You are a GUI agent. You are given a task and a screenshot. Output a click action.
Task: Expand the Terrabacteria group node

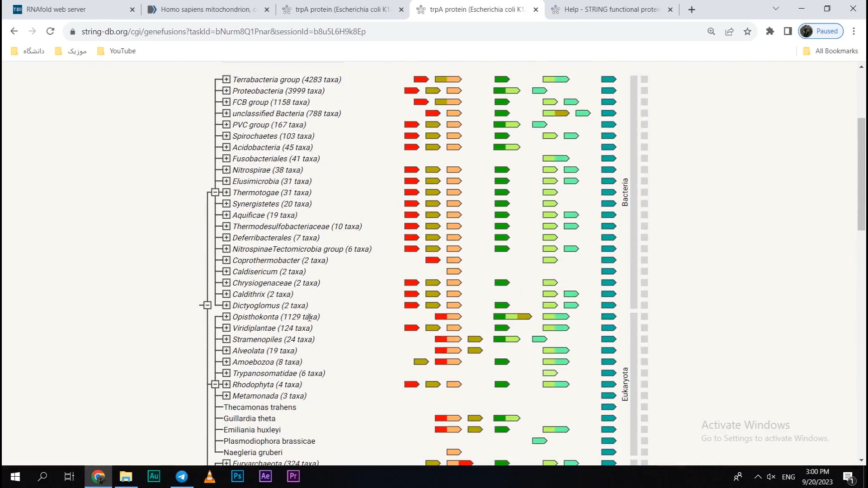coord(226,80)
